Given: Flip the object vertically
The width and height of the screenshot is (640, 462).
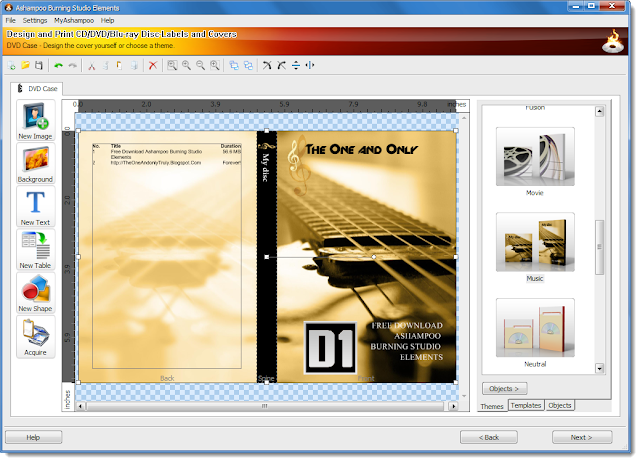Looking at the screenshot, I should point(296,65).
